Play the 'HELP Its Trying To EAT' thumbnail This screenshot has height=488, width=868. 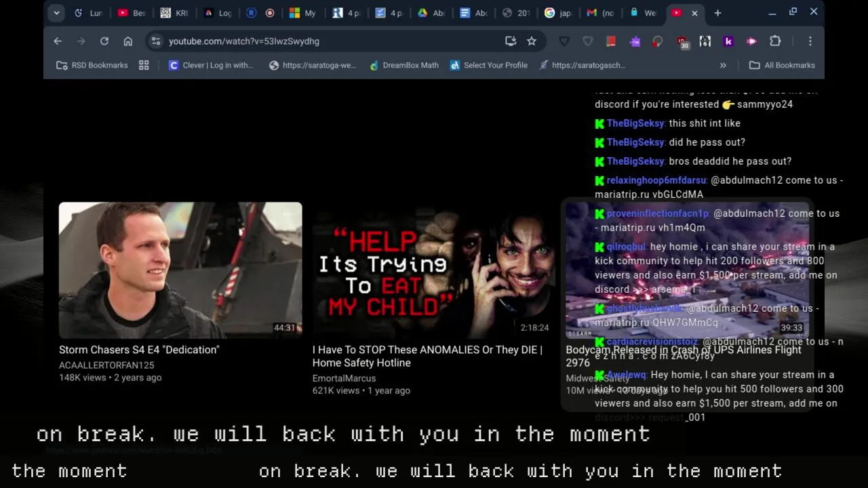point(433,270)
